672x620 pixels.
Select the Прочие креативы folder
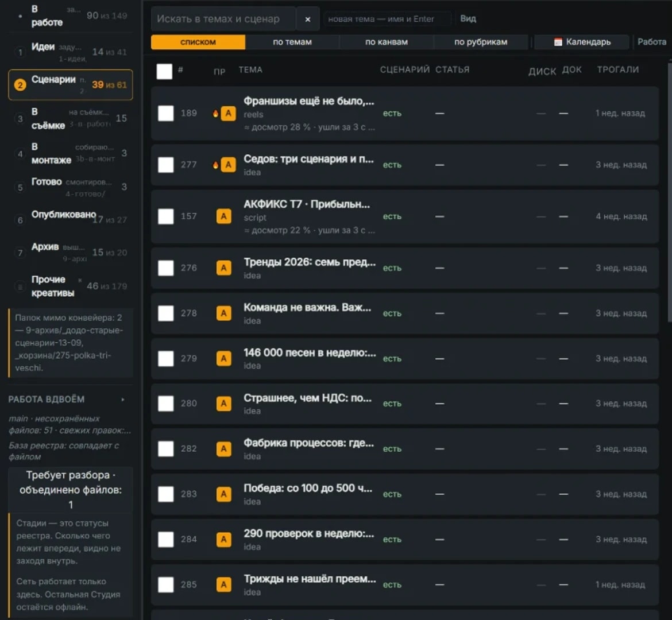point(70,286)
